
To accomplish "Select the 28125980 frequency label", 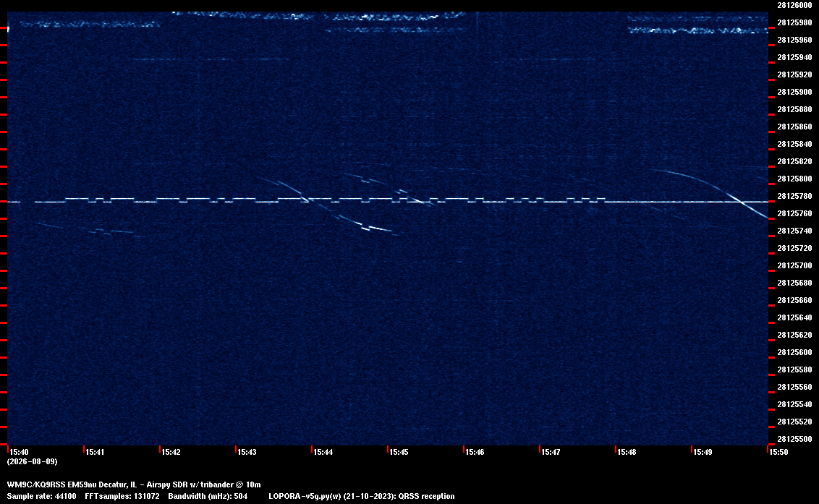I will (x=794, y=22).
